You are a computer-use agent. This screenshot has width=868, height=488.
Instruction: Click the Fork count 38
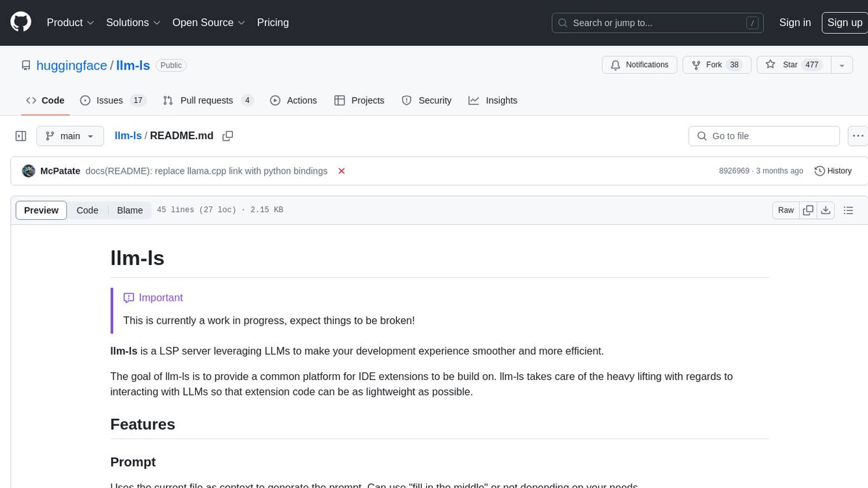point(734,65)
